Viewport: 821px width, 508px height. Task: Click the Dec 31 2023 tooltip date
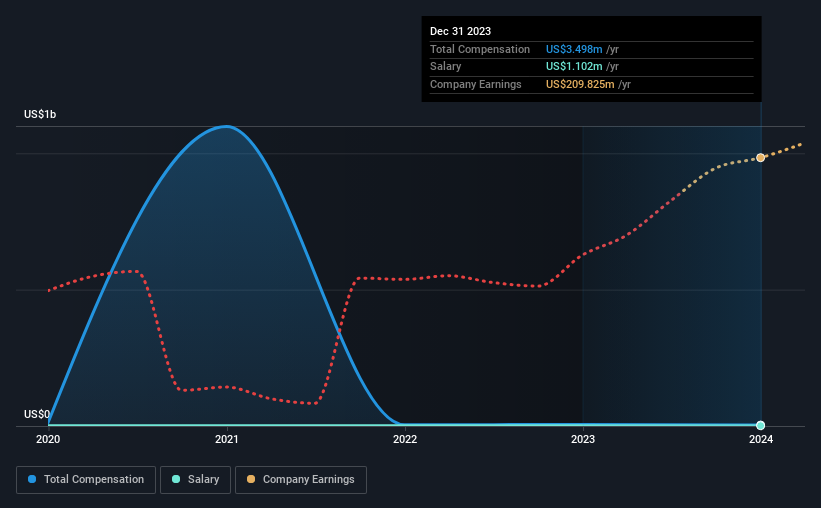click(460, 31)
